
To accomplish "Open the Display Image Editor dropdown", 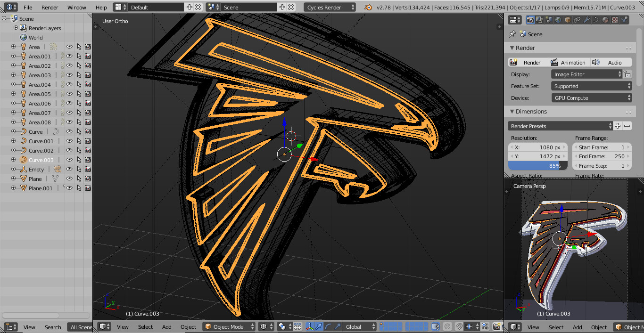I will coord(586,74).
